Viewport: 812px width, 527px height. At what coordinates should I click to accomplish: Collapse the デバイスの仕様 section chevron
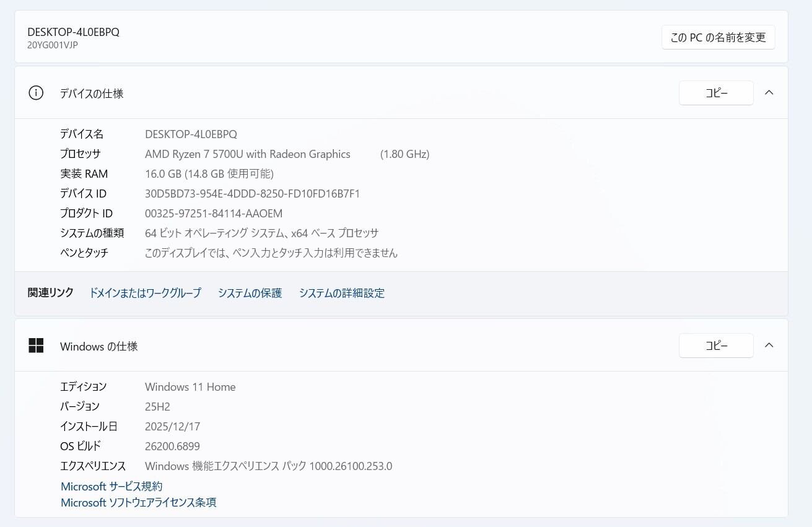[x=769, y=93]
